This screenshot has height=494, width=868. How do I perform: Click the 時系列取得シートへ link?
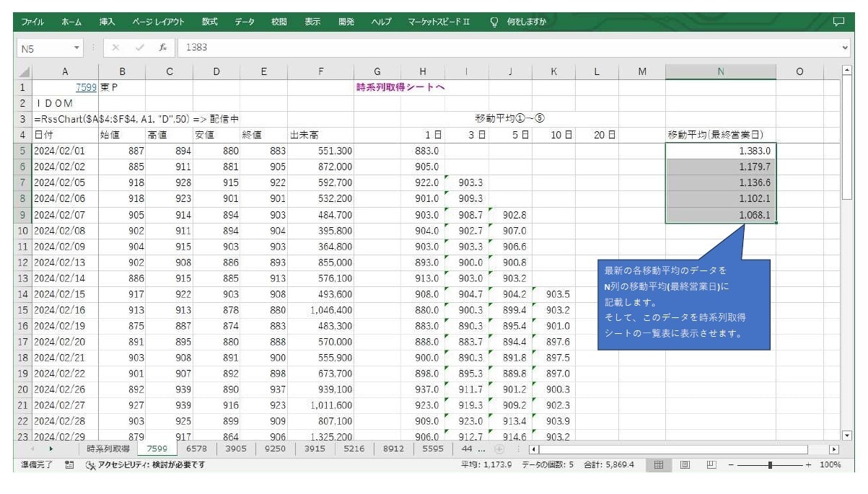pos(400,87)
